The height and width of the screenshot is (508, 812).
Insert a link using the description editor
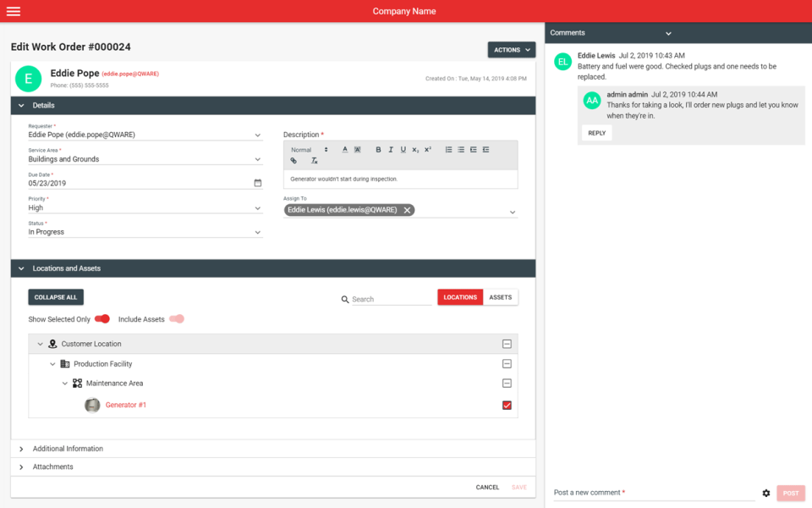click(294, 160)
